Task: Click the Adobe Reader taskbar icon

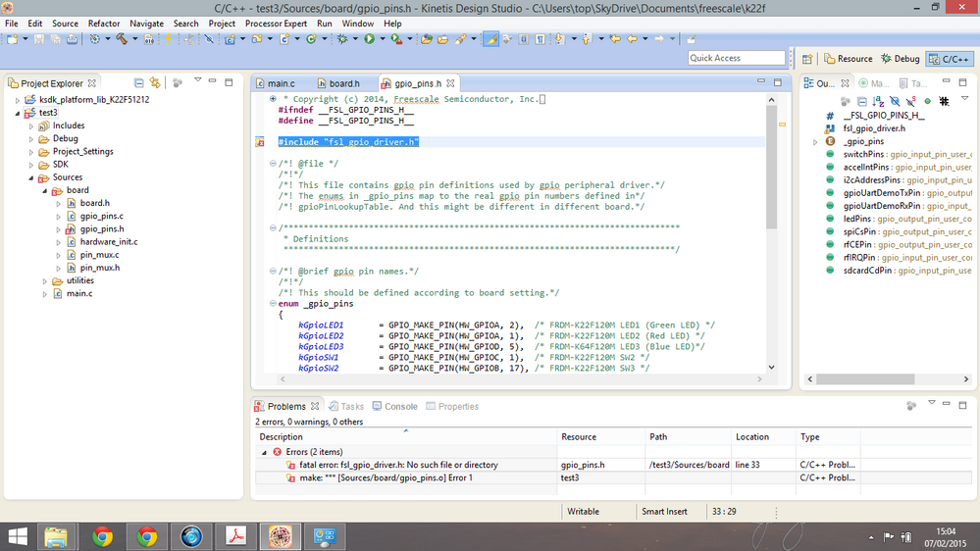Action: (235, 536)
